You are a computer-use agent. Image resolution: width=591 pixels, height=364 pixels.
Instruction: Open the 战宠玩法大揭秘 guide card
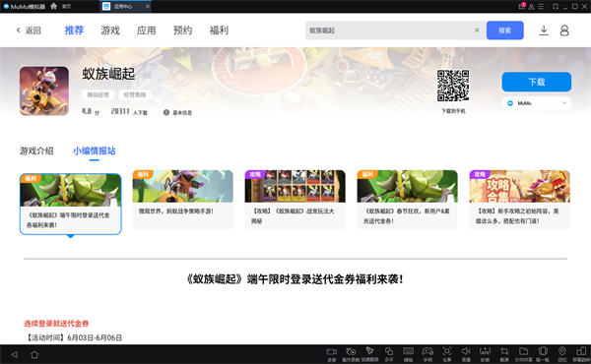coord(295,200)
